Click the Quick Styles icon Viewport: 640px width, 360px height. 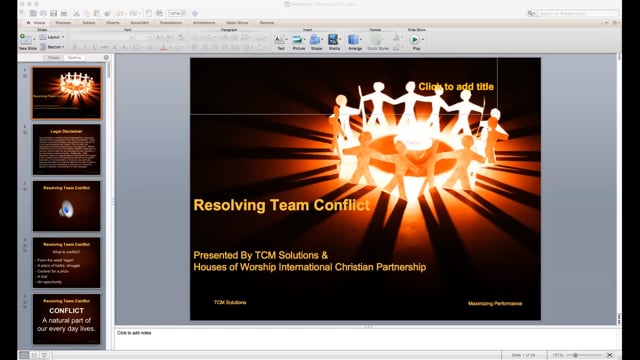coord(376,40)
